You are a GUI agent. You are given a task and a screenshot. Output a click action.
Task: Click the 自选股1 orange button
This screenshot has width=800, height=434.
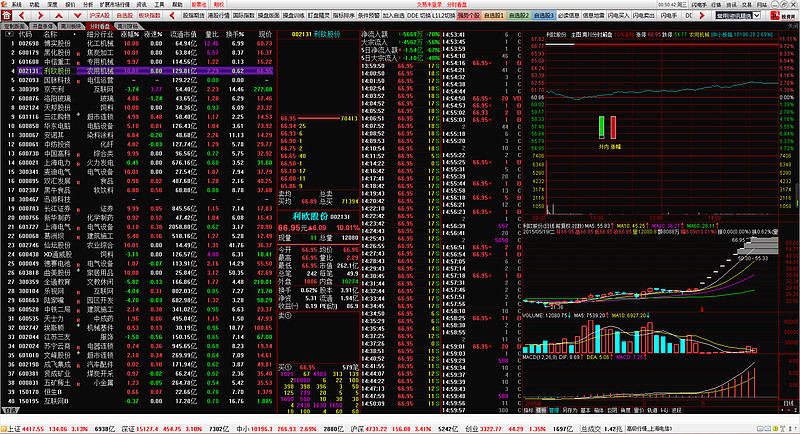pyautogui.click(x=493, y=16)
